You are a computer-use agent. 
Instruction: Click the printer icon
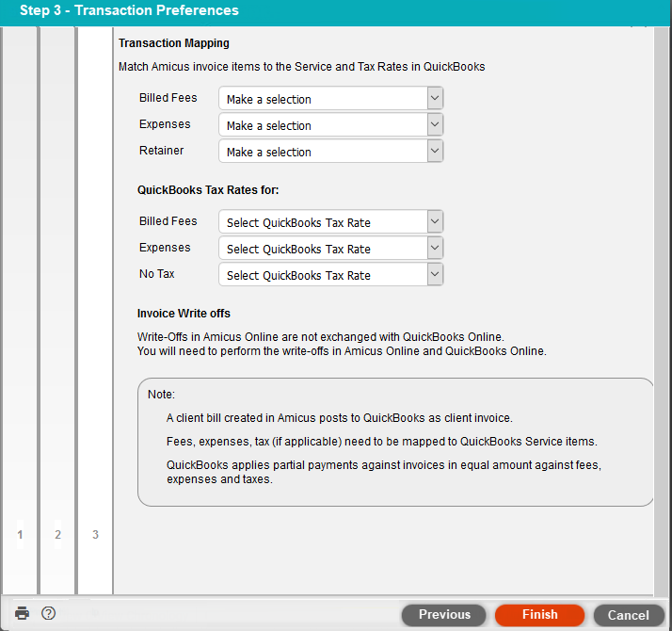(x=22, y=613)
